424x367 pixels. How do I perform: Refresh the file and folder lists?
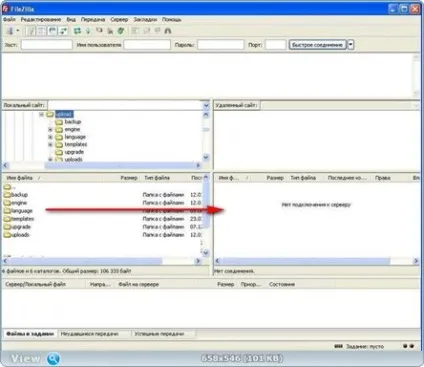point(77,31)
